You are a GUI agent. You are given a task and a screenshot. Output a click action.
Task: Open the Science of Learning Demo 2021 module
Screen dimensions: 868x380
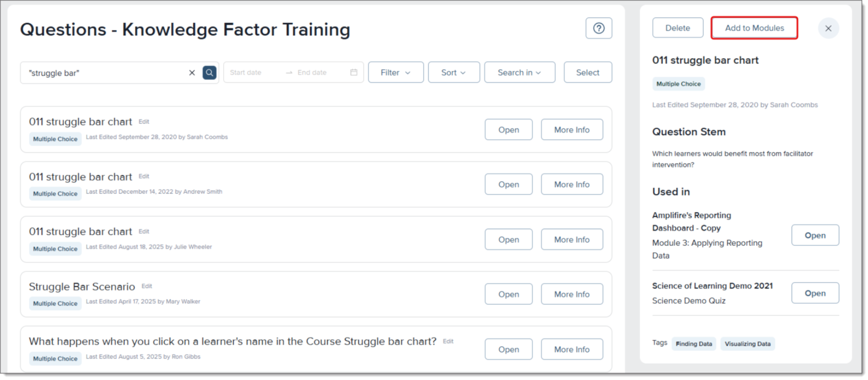815,293
